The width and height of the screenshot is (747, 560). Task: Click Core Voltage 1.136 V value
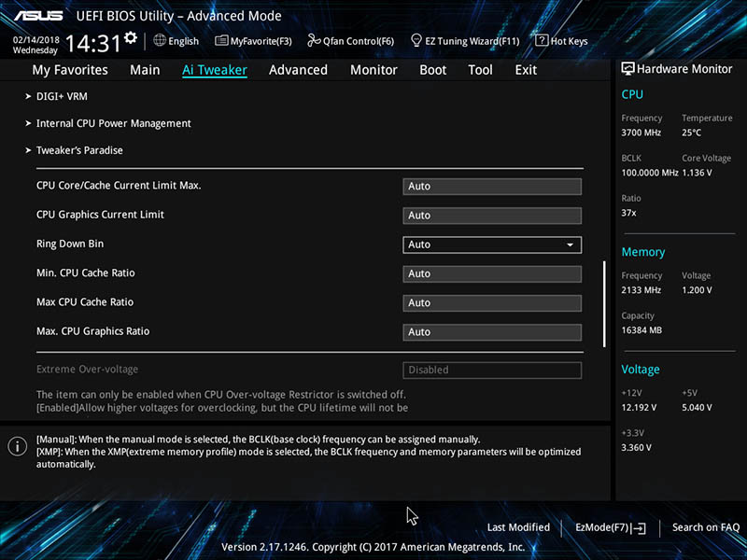click(x=697, y=173)
